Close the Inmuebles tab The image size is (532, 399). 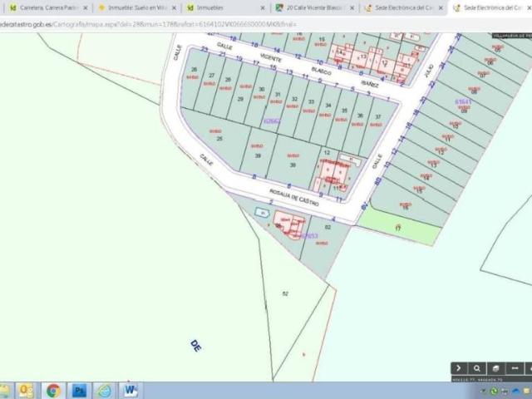[x=264, y=7]
